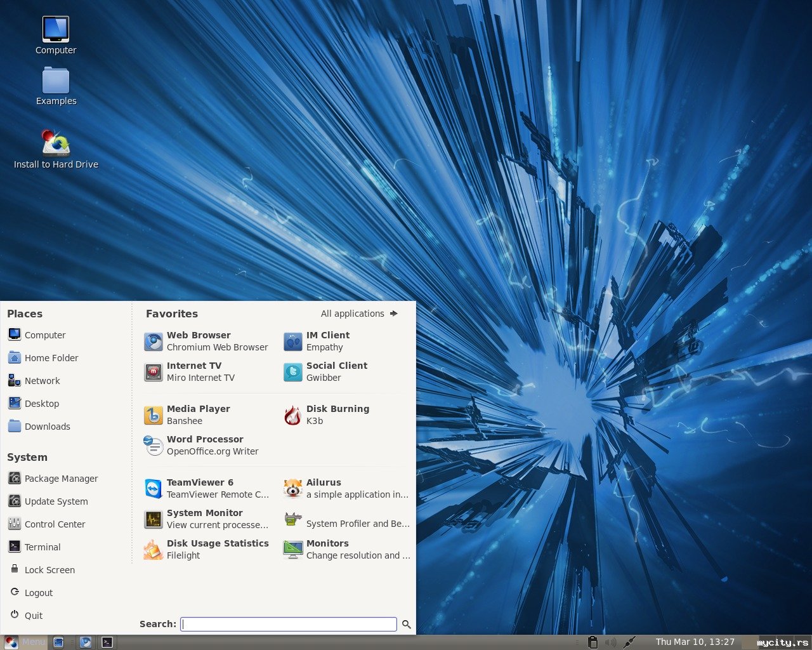This screenshot has height=650, width=812.
Task: Launch Filelight Disk Usage Statistics
Action: 206,549
